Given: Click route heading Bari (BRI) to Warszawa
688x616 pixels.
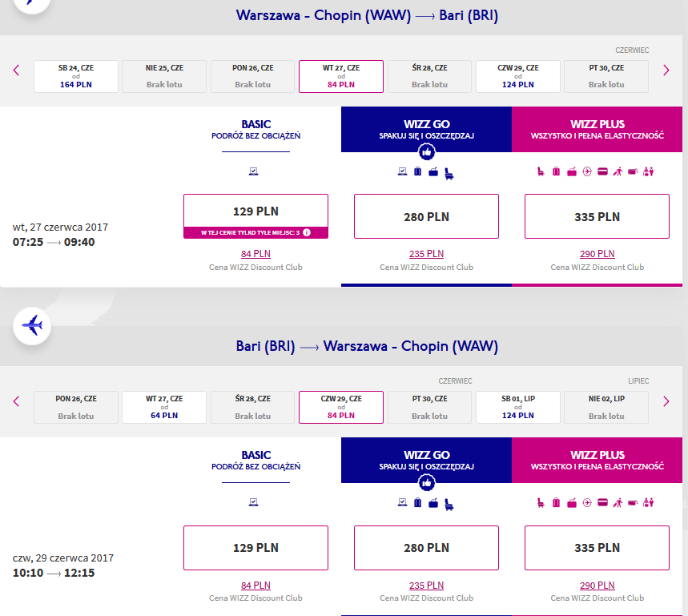Looking at the screenshot, I should pyautogui.click(x=367, y=346).
